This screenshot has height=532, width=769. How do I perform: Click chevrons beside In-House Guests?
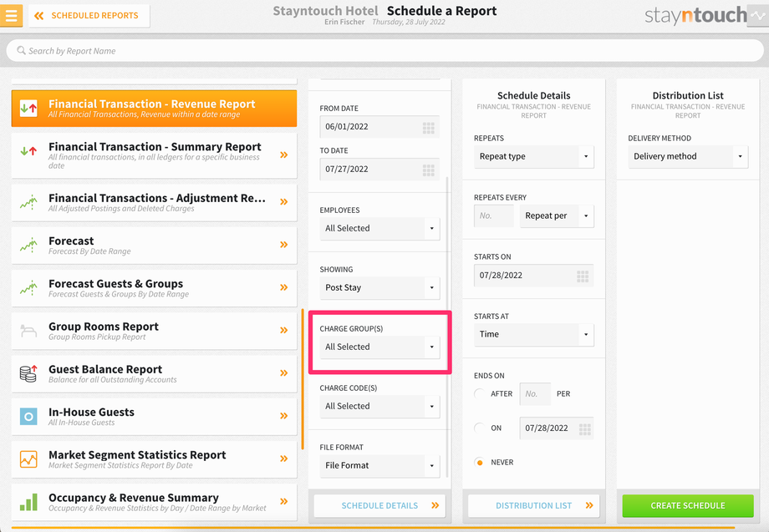pyautogui.click(x=284, y=416)
